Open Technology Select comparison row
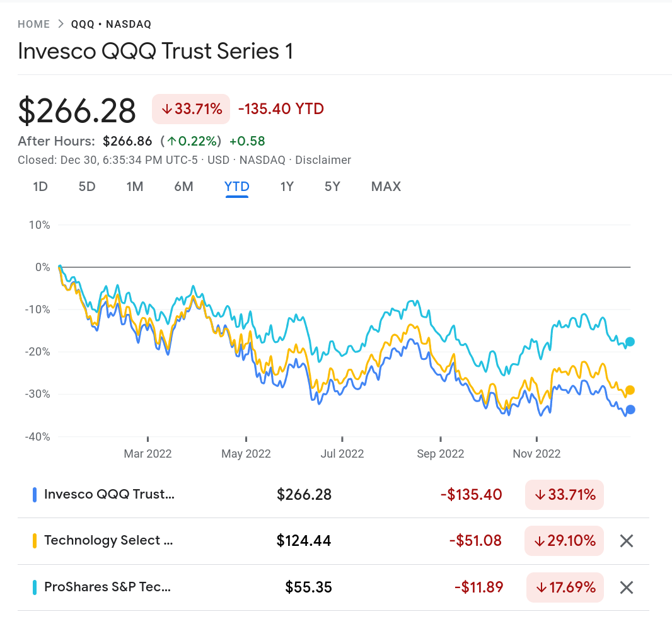The width and height of the screenshot is (672, 619). pos(108,541)
